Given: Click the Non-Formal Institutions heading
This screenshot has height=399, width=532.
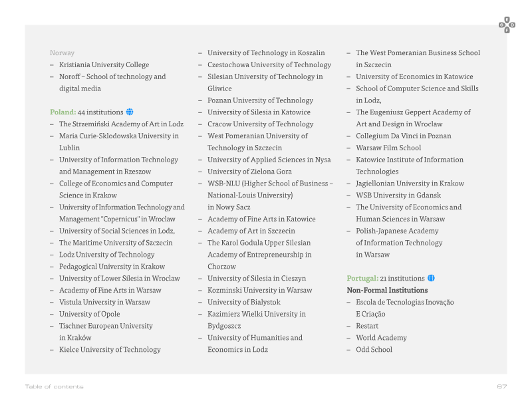Looking at the screenshot, I should [387, 290].
